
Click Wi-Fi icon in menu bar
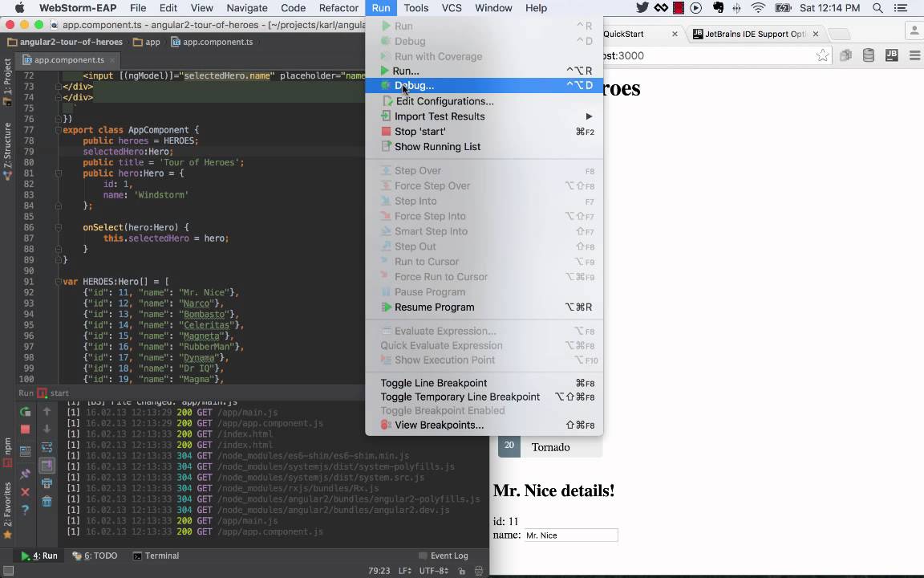coord(759,8)
